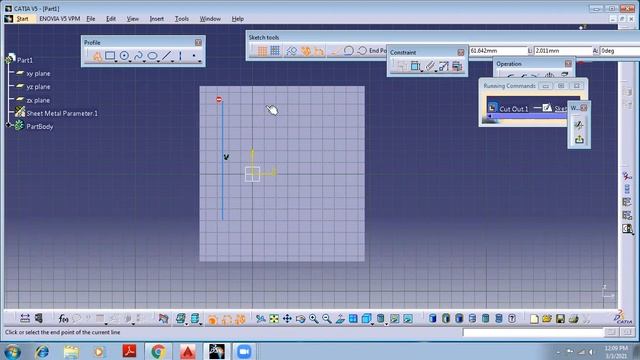Open the Ellipse tool dropdown arrow
Image resolution: width=640 pixels, height=360 pixels.
click(158, 61)
